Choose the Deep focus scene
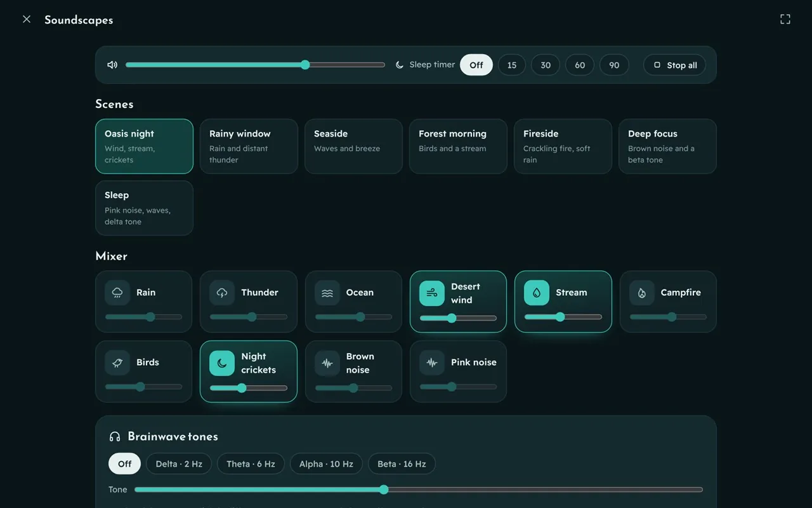 (x=667, y=146)
